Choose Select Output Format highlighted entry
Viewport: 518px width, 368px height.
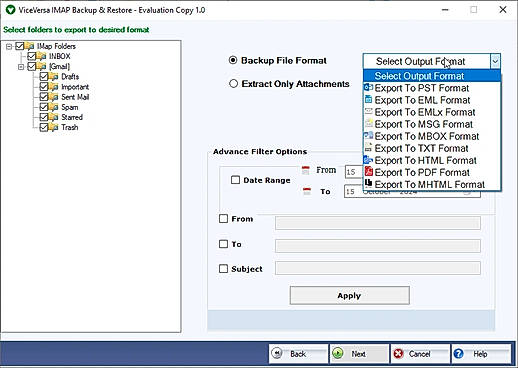[432, 76]
